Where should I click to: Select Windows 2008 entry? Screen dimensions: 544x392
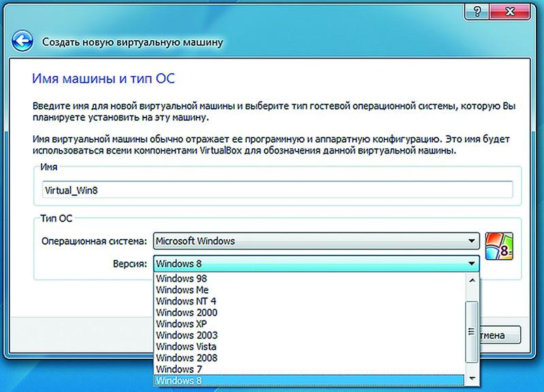click(x=309, y=357)
